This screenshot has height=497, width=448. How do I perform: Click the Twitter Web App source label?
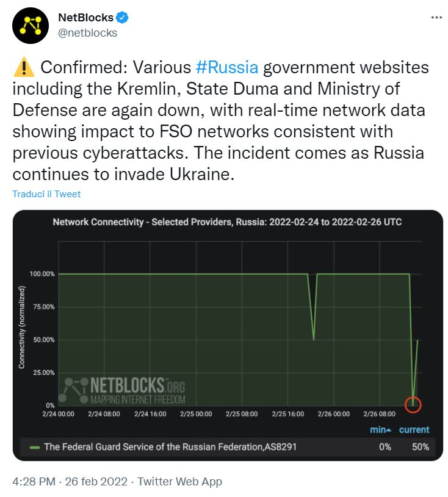[x=179, y=481]
